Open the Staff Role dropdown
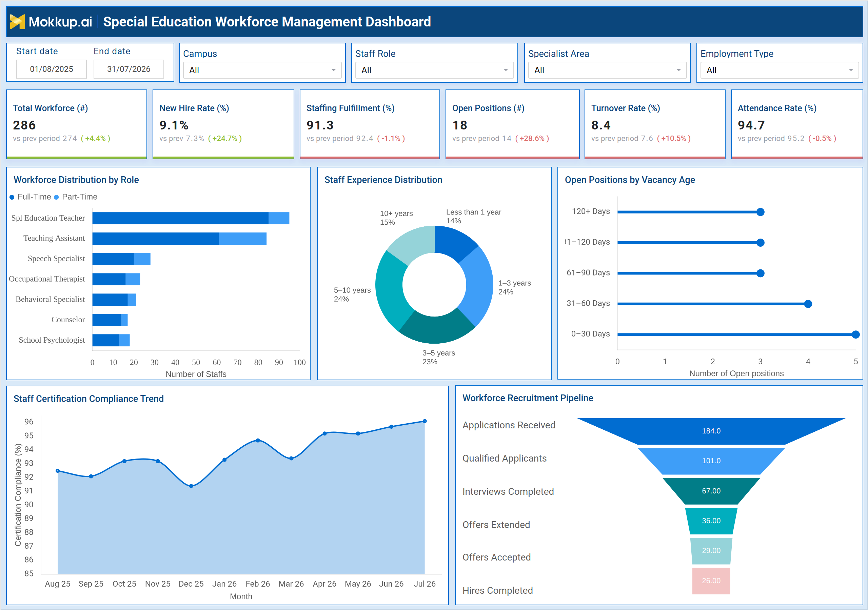 pos(434,70)
